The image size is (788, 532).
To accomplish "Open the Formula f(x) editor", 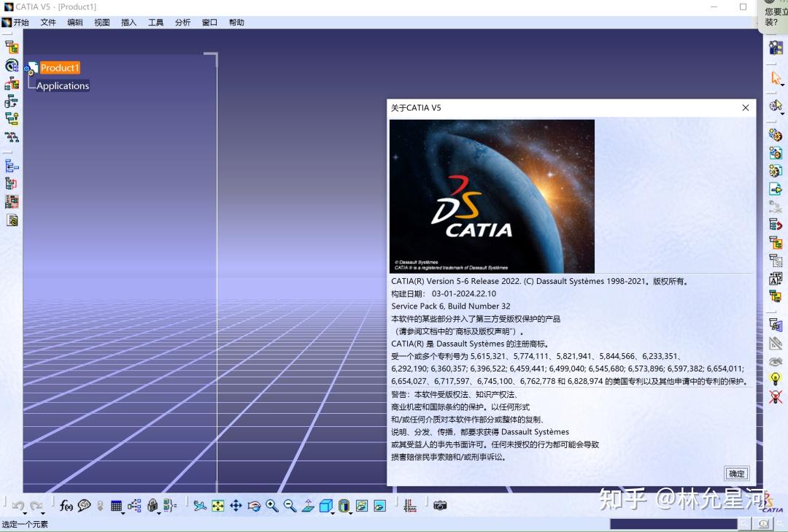I will pos(66,505).
